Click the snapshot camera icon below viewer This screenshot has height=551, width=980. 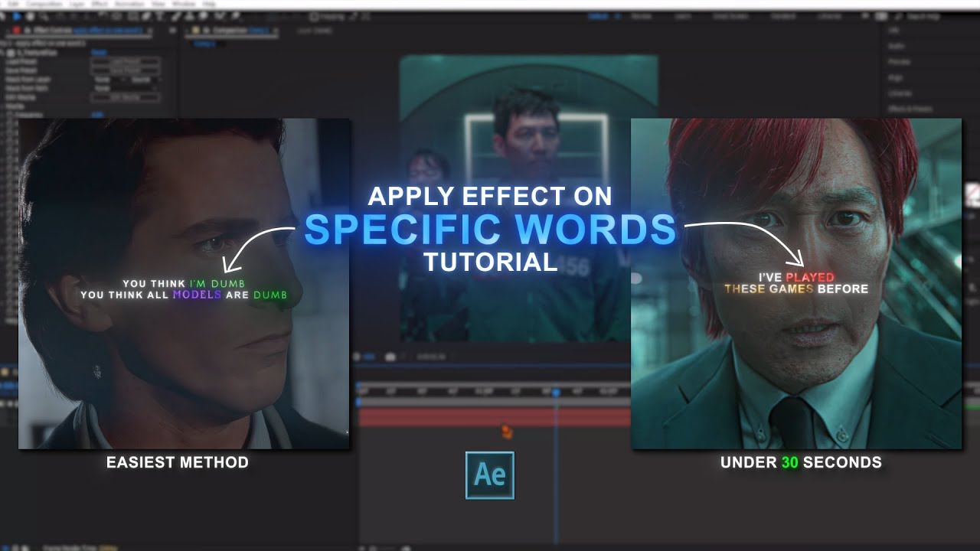pyautogui.click(x=390, y=357)
